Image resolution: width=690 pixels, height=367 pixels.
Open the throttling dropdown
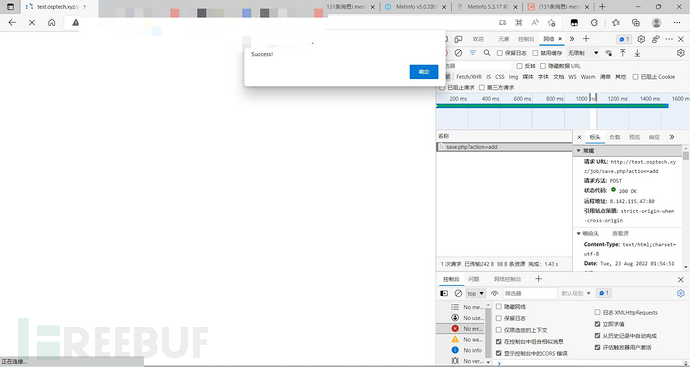(583, 53)
